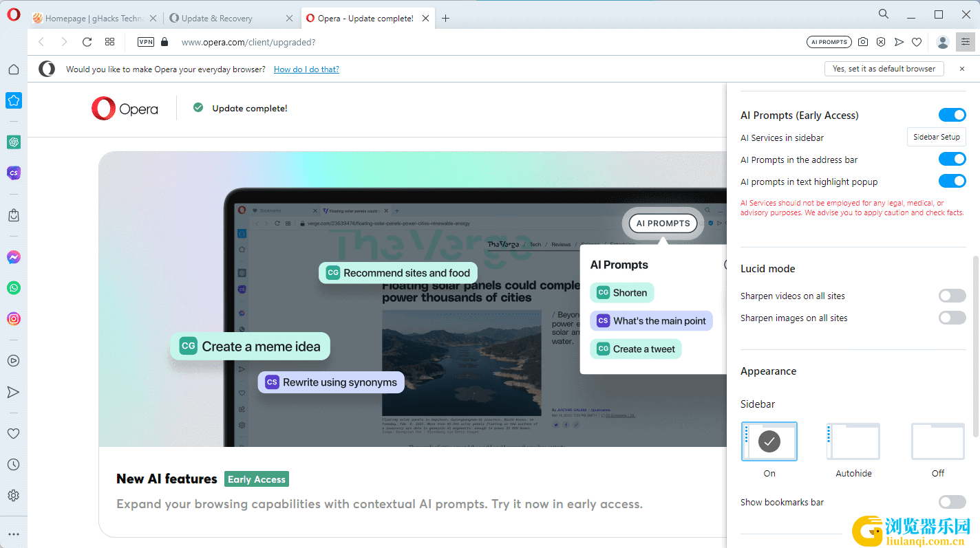Open the Player sidebar icon
Screen dimensions: 980x548
tap(14, 360)
